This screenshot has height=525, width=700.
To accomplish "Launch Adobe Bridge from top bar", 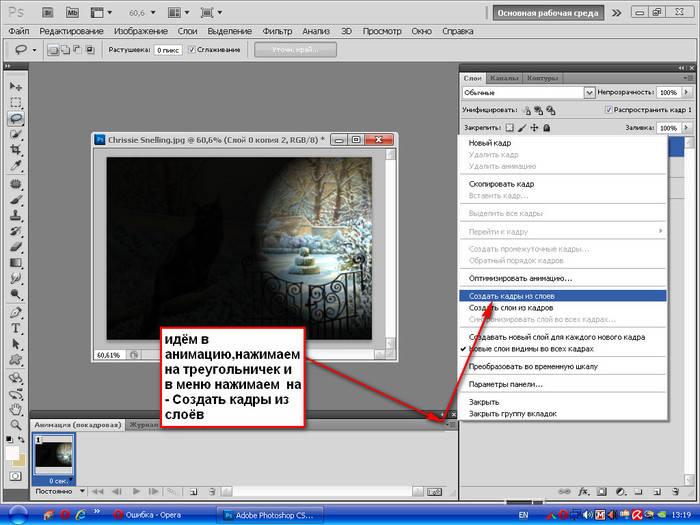I will click(48, 13).
